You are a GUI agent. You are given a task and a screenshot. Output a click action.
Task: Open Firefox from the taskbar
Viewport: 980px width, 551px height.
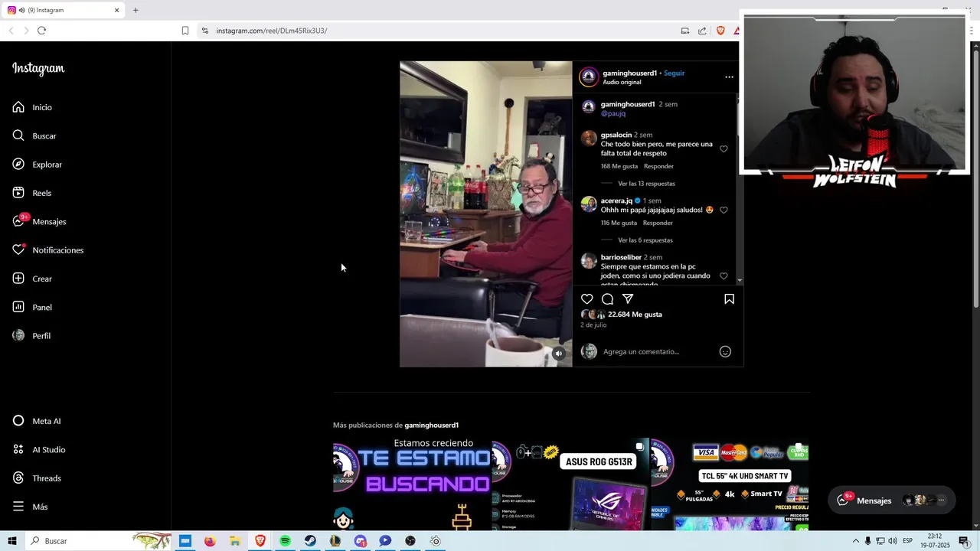point(210,541)
